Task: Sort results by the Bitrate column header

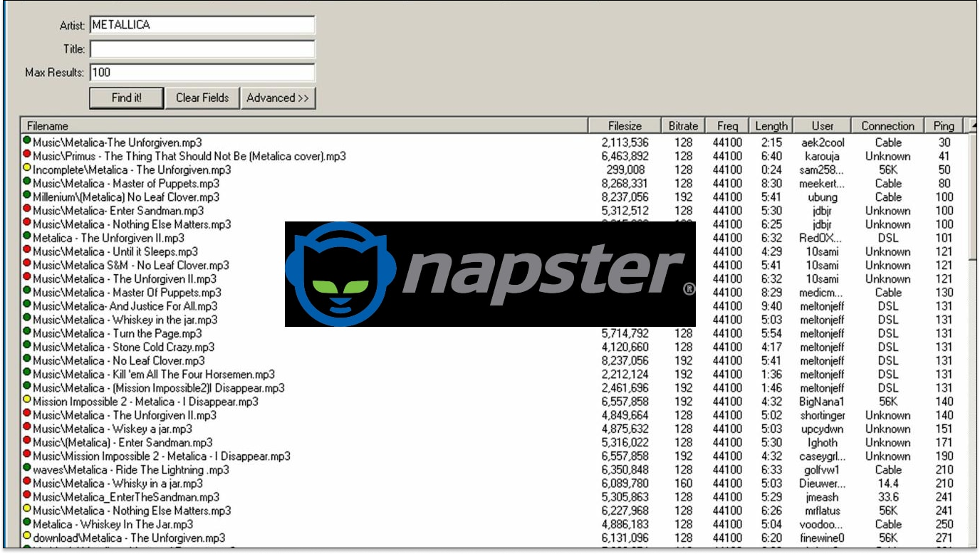Action: pos(683,126)
